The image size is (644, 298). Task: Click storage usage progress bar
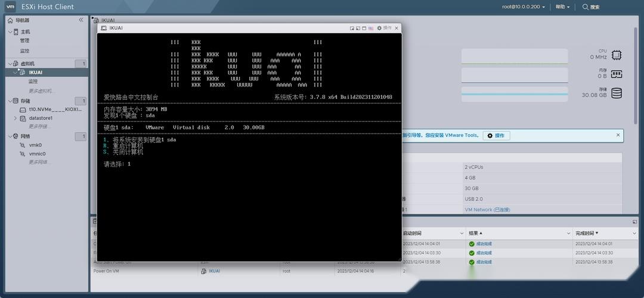514,94
